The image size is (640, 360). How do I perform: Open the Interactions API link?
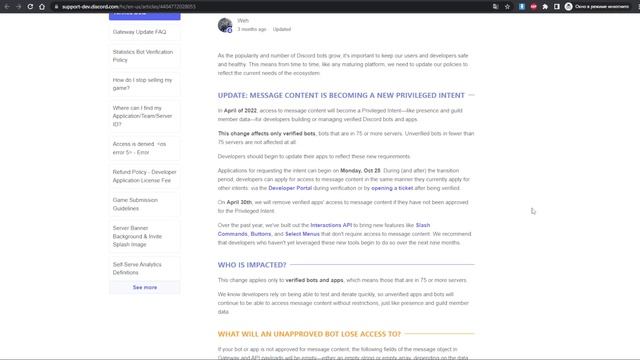[x=331, y=225]
